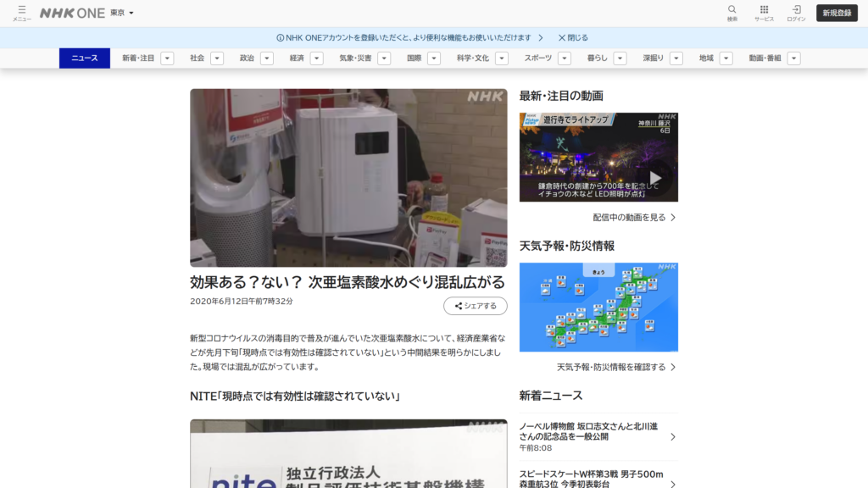Open site search via the 検索 icon
This screenshot has height=488, width=868.
tap(732, 10)
